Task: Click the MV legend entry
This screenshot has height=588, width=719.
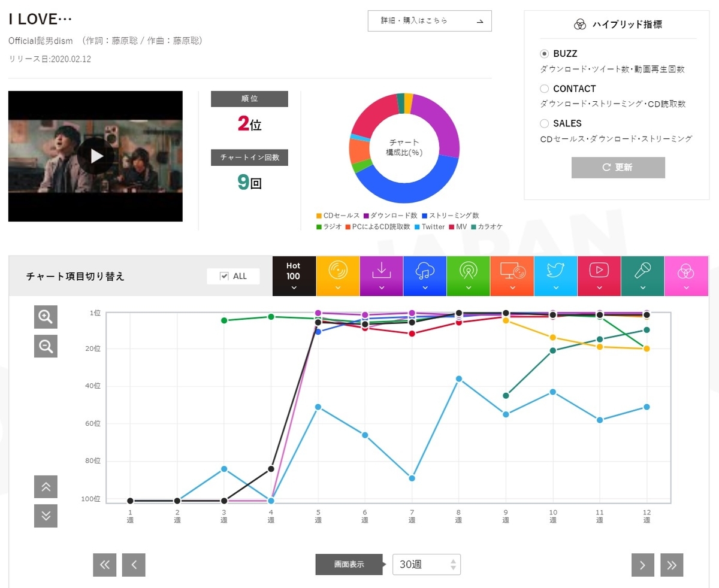Action: tap(458, 227)
